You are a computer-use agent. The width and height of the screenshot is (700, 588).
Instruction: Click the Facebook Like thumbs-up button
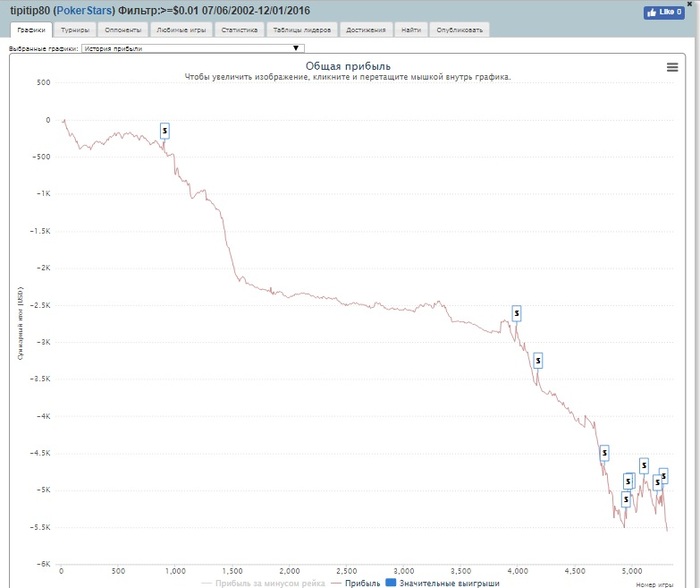point(664,12)
